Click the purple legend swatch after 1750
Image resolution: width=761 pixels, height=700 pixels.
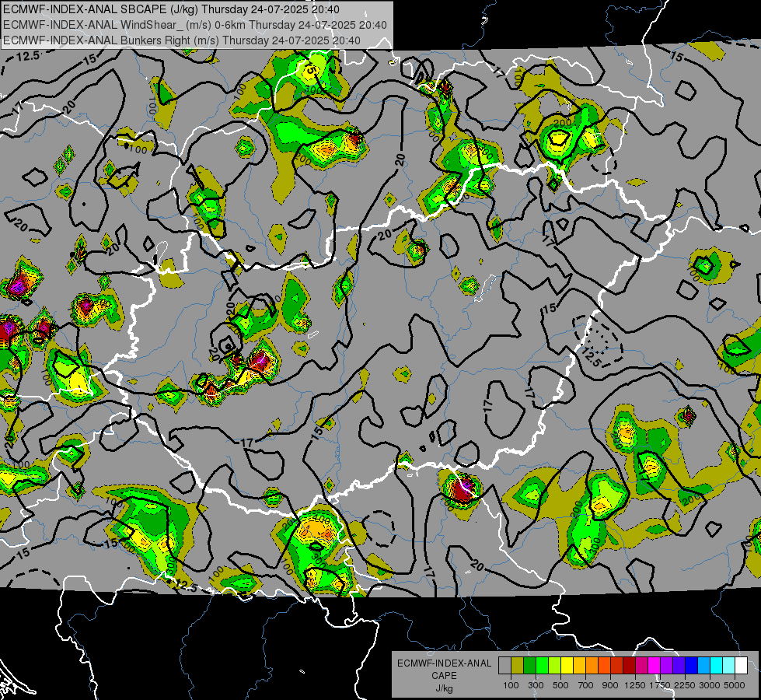[x=666, y=666]
